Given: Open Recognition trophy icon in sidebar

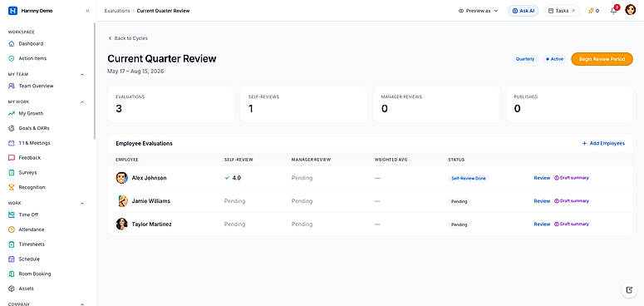Looking at the screenshot, I should [12, 187].
